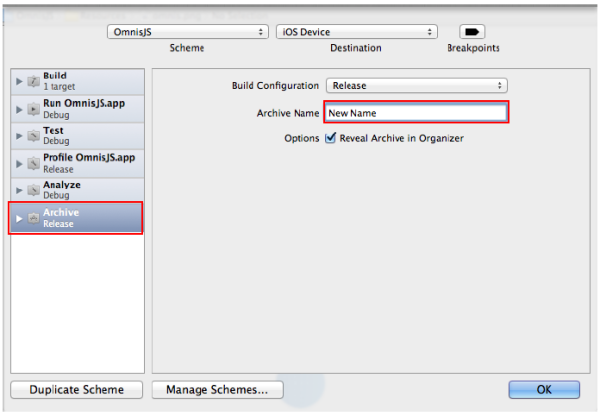The height and width of the screenshot is (416, 600).
Task: Open the Build Configuration Release dropdown
Action: point(416,86)
